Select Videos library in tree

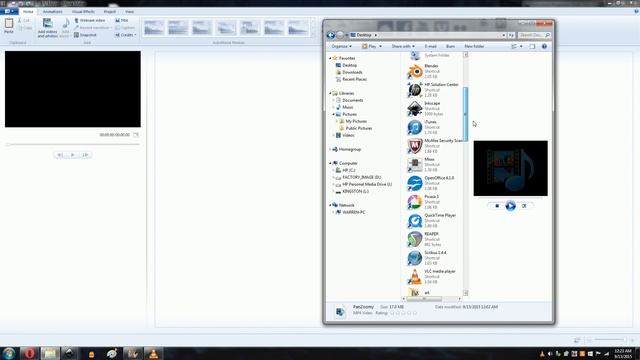click(345, 135)
